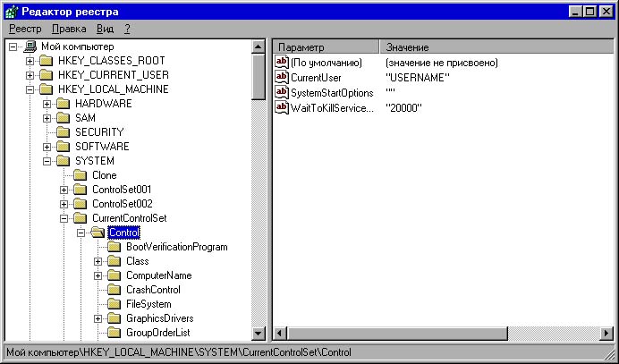619x364 pixels.
Task: Select the Control key label
Action: click(x=124, y=233)
